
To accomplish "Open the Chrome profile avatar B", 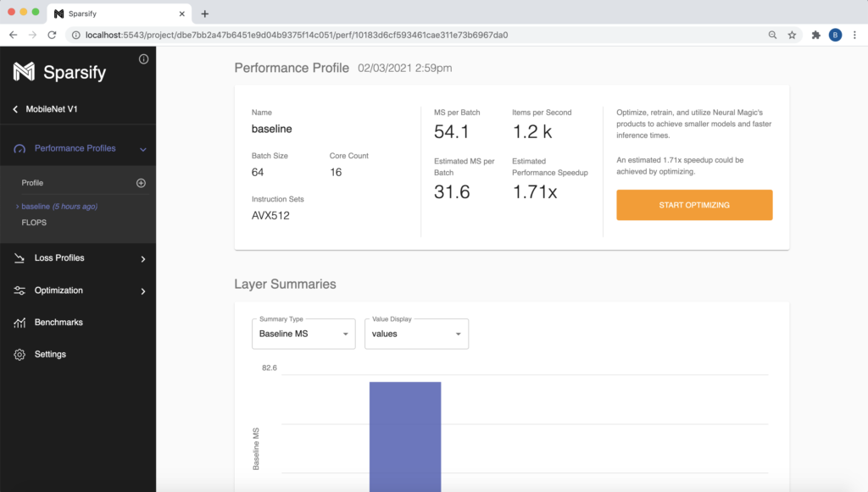I will 835,35.
